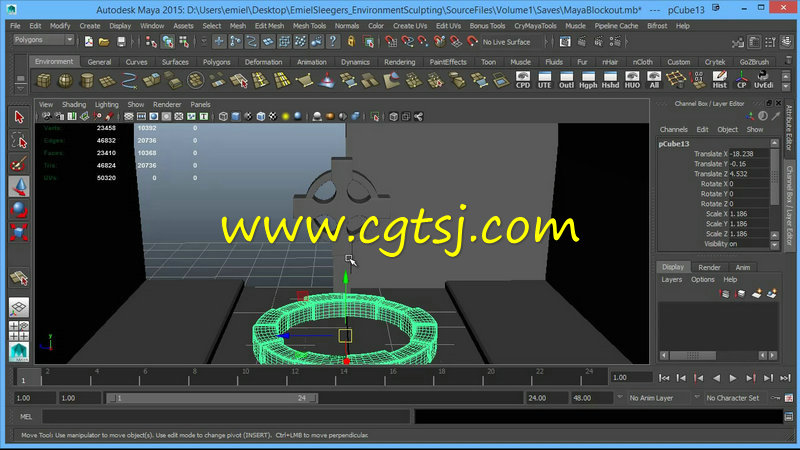Viewport: 800px width, 450px height.
Task: Create new empty display layer icon
Action: coord(757,293)
